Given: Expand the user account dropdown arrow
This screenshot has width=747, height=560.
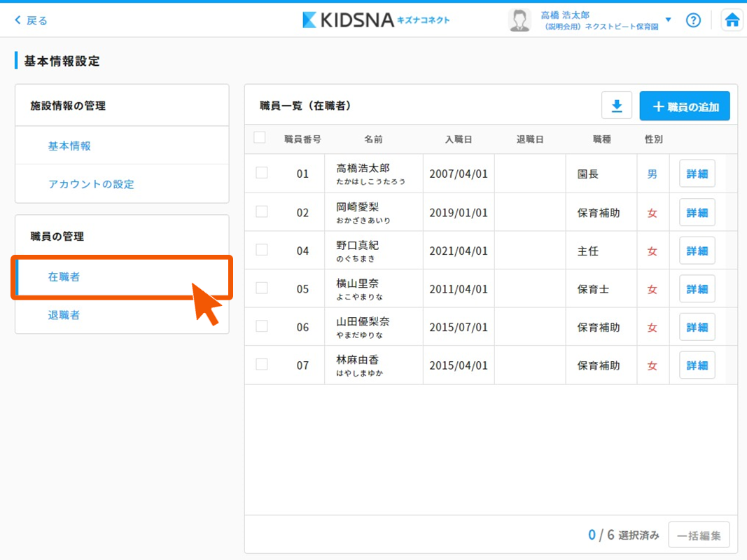Looking at the screenshot, I should 668,20.
